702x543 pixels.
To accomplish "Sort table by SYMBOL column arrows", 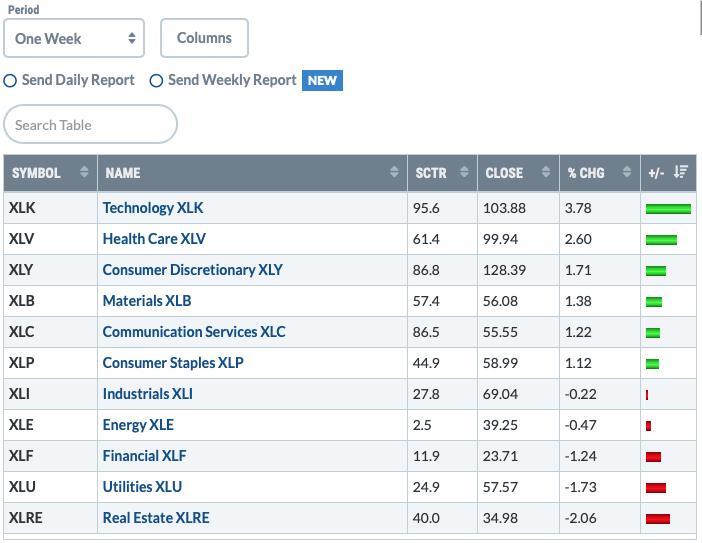I will [x=84, y=172].
